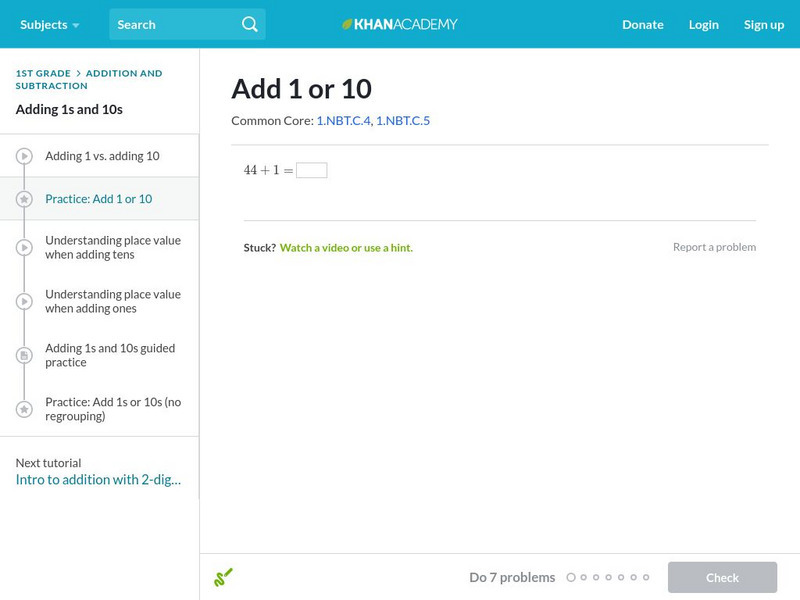Click the Report a problem link
The height and width of the screenshot is (600, 800).
pos(714,247)
